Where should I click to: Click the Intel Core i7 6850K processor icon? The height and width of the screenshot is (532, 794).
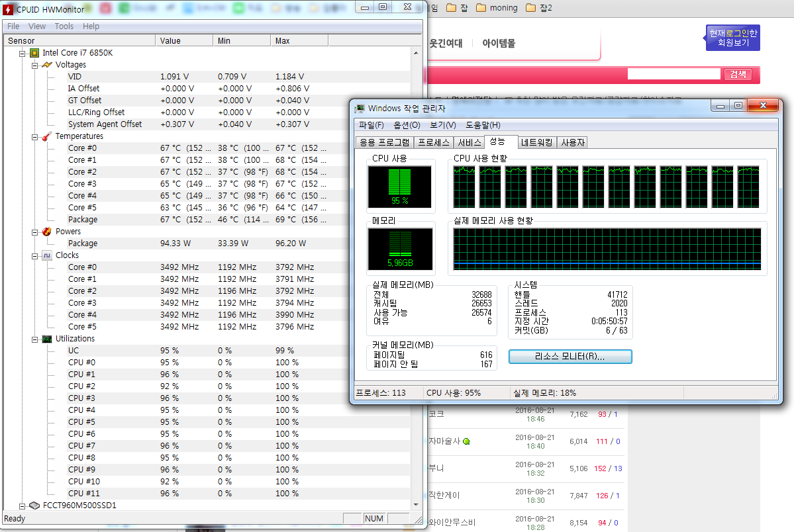(34, 53)
